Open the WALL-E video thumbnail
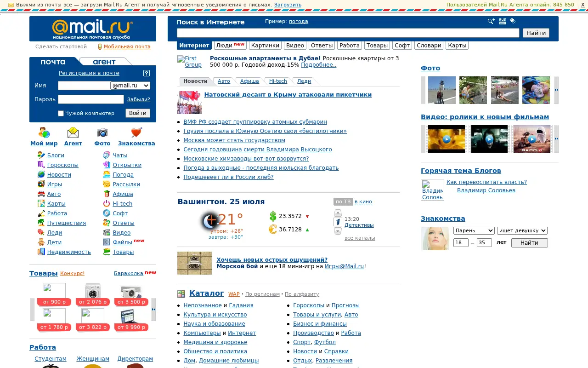588x368 pixels. (x=531, y=139)
